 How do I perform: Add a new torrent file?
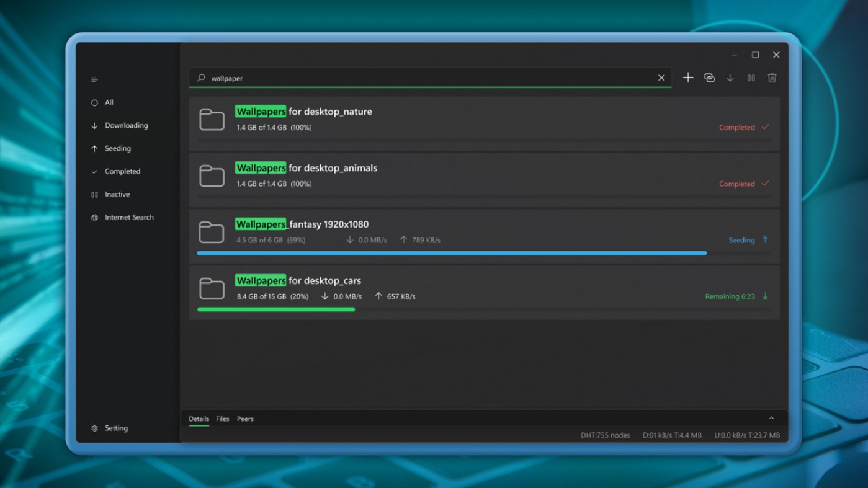click(687, 78)
